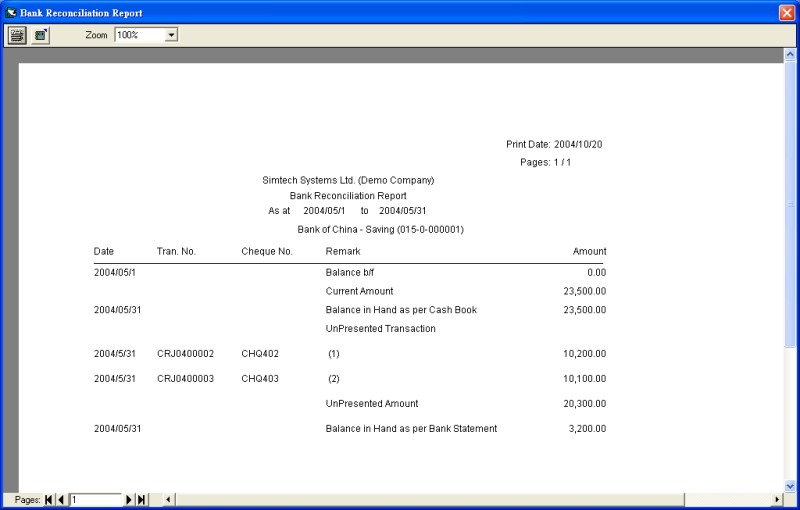Click the bank statement balance 3,200.00
Image resolution: width=800 pixels, height=510 pixels.
pos(587,428)
